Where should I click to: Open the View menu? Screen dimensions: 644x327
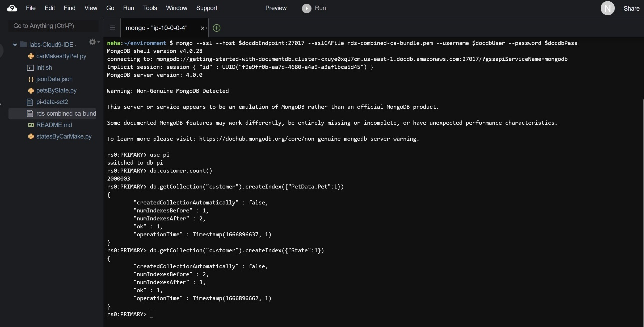[x=91, y=8]
